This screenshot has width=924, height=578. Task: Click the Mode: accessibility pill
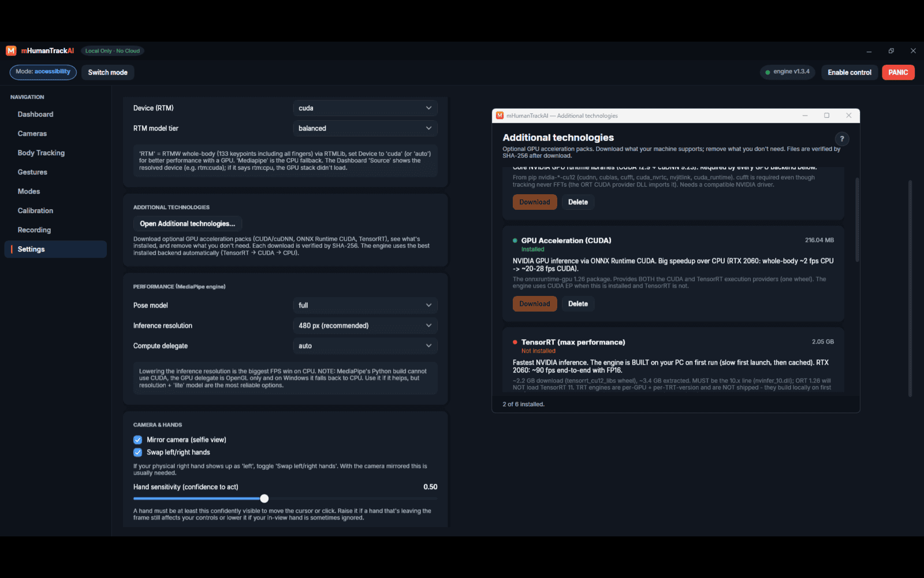tap(43, 72)
